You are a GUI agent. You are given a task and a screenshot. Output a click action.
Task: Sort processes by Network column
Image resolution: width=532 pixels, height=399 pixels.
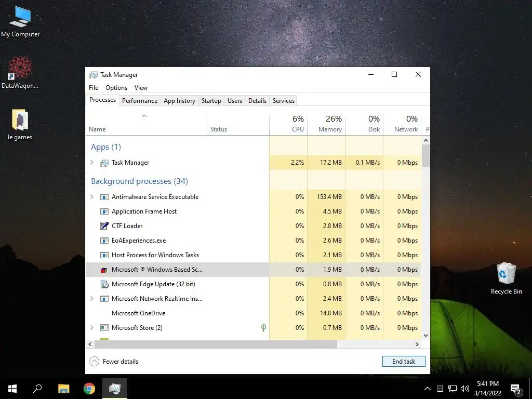click(403, 125)
